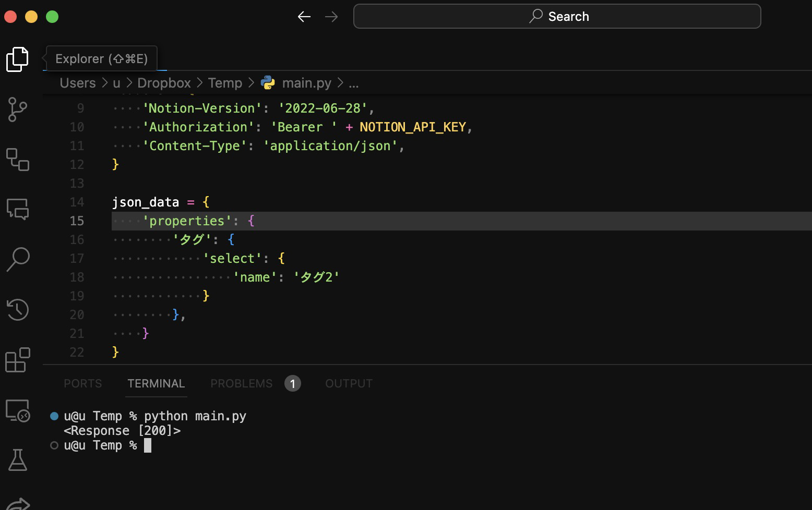812x510 pixels.
Task: Switch to the PORTS panel tab
Action: pyautogui.click(x=83, y=383)
